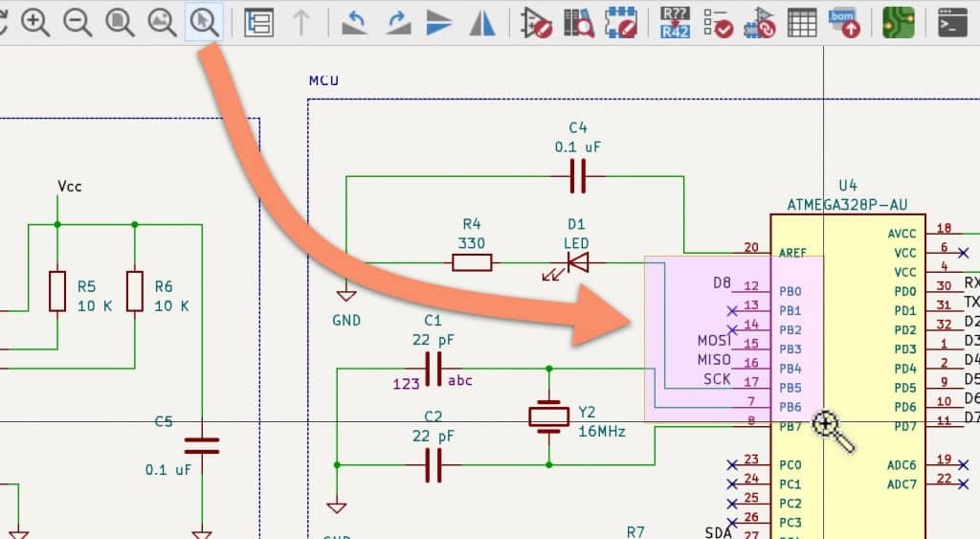Click the Zoom In magnifier icon
Image resolution: width=980 pixels, height=539 pixels.
[35, 22]
